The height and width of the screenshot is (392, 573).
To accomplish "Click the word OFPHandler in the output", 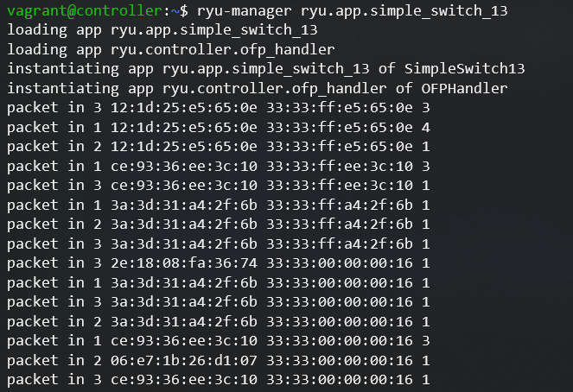I will 464,88.
